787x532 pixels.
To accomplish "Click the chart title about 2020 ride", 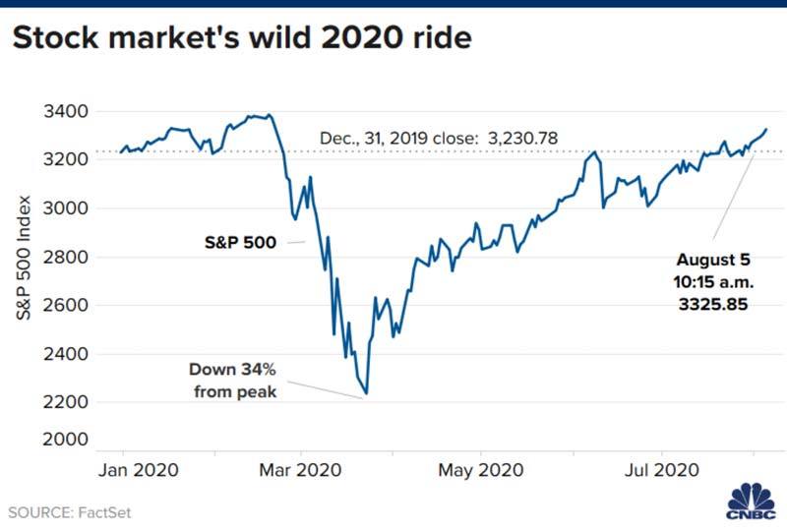I will [x=244, y=40].
